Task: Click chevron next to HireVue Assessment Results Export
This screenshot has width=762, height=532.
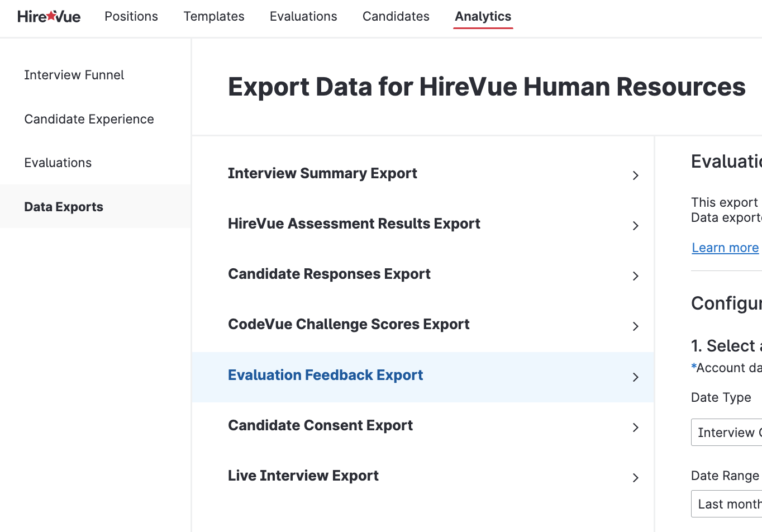Action: [x=635, y=226]
